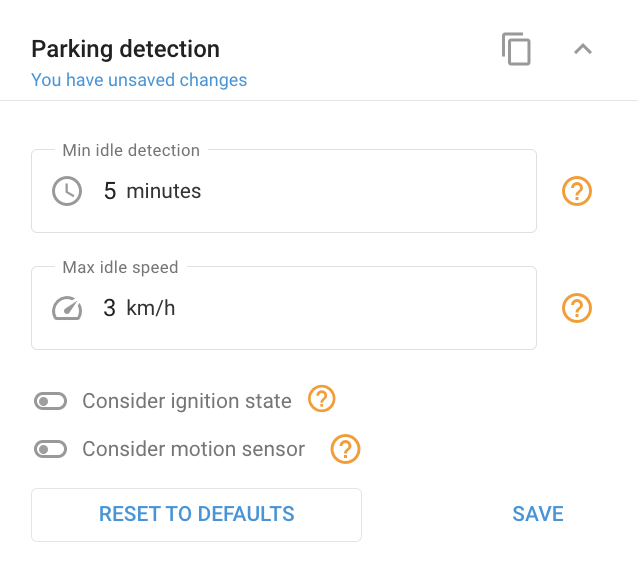The image size is (638, 572).
Task: Click the km/h unit text
Action: tap(151, 308)
